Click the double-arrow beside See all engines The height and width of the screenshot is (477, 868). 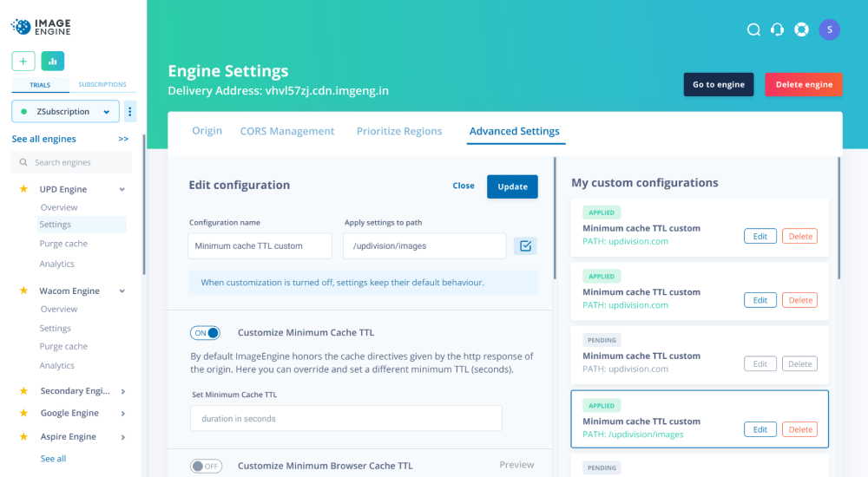point(123,139)
